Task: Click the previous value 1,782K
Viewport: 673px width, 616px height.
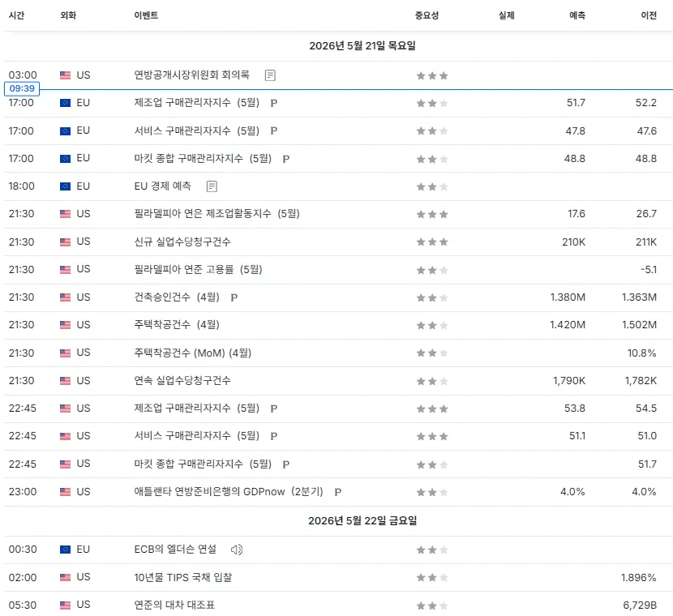Action: pos(641,380)
